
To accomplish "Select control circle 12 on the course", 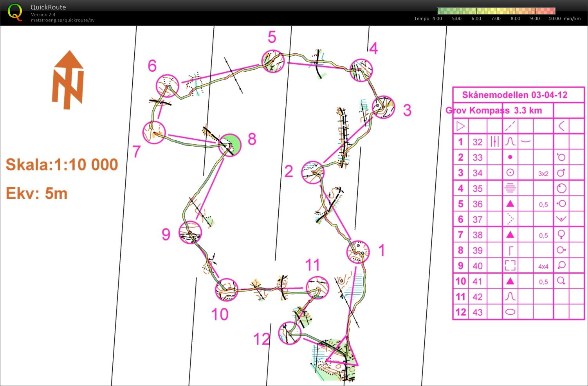I will click(290, 333).
